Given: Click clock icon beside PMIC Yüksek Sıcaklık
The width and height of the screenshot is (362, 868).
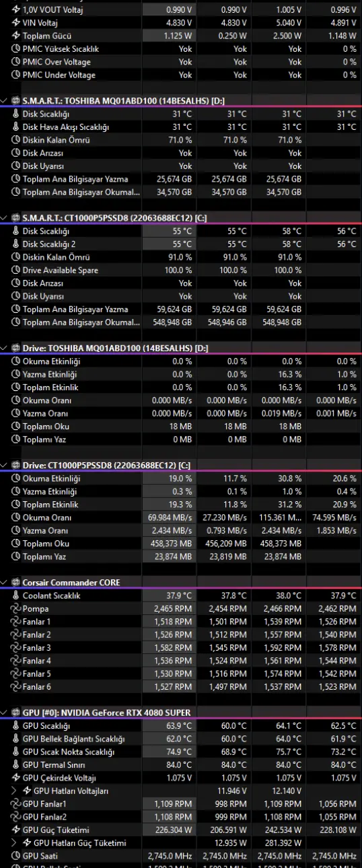Looking at the screenshot, I should click(17, 49).
